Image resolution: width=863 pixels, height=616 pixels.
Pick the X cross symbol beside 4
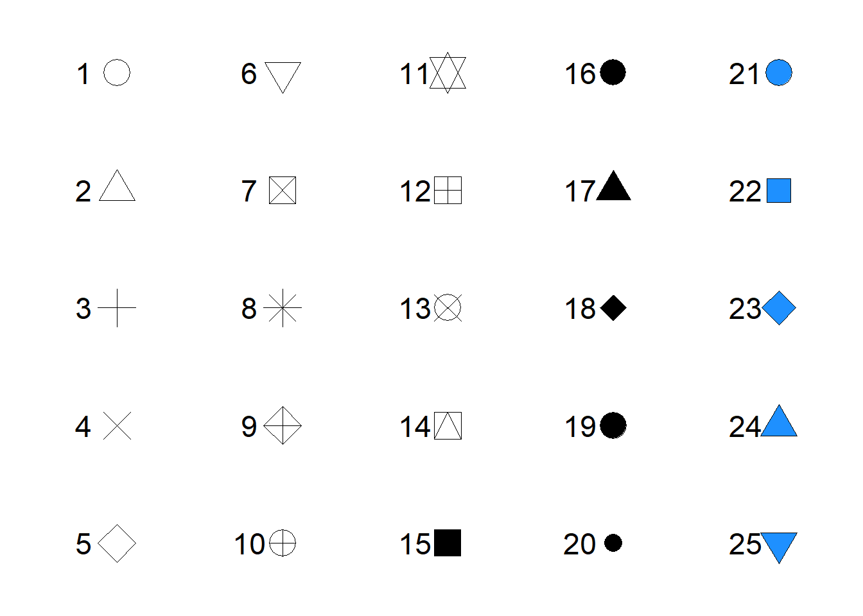pyautogui.click(x=117, y=426)
